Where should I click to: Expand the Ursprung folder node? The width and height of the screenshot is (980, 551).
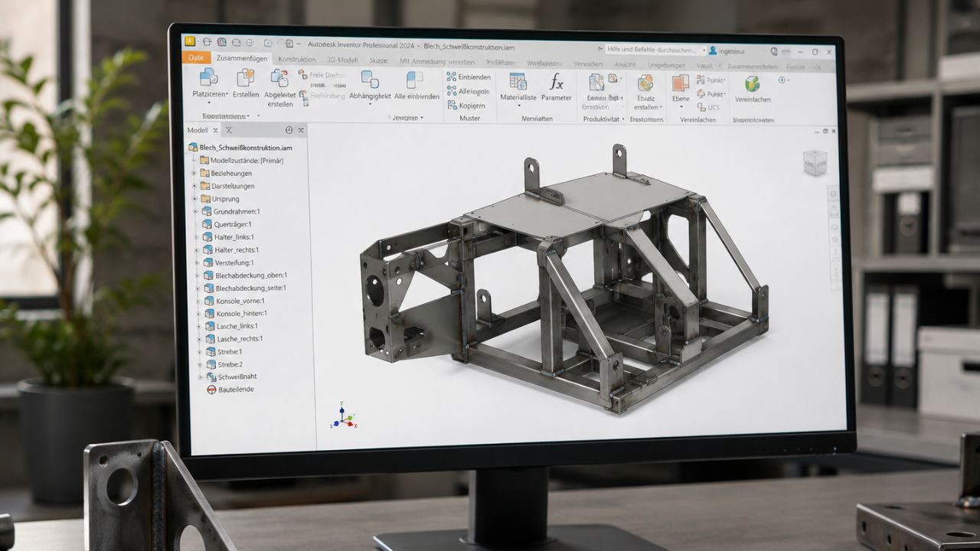194,199
